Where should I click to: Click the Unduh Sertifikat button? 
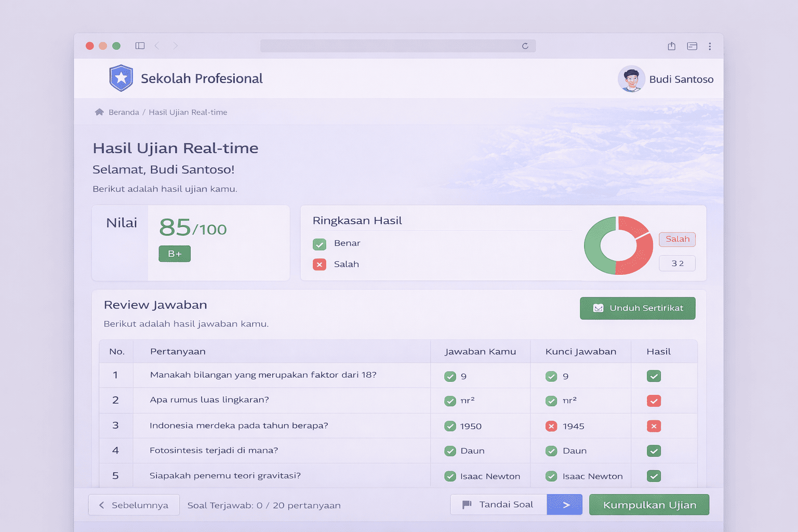[637, 308]
